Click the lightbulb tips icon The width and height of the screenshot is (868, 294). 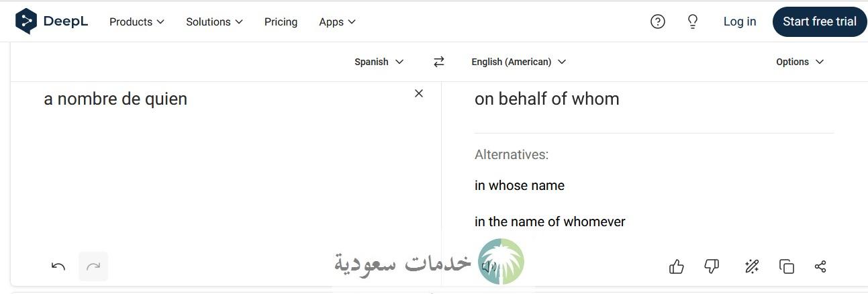coord(693,21)
